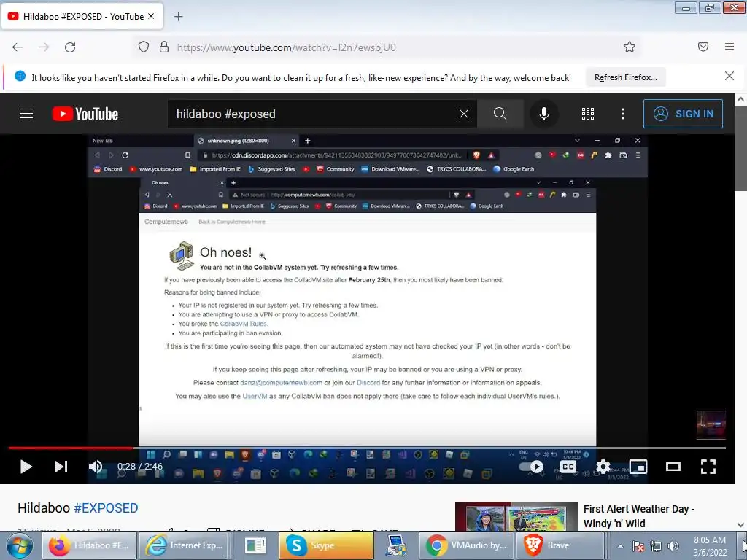This screenshot has width=747, height=560.
Task: Seek on the video progress bar
Action: [x=367, y=448]
